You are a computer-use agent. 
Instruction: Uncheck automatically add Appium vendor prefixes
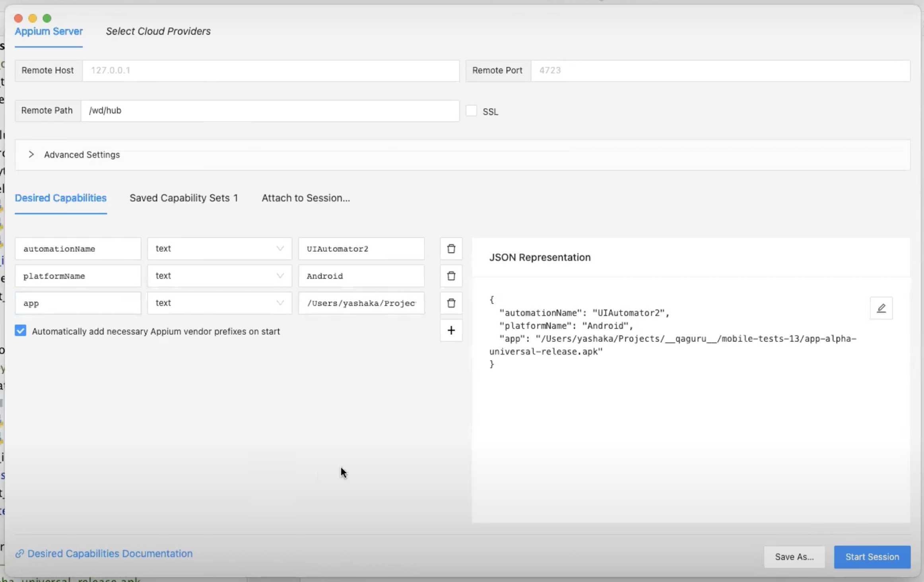pos(21,331)
